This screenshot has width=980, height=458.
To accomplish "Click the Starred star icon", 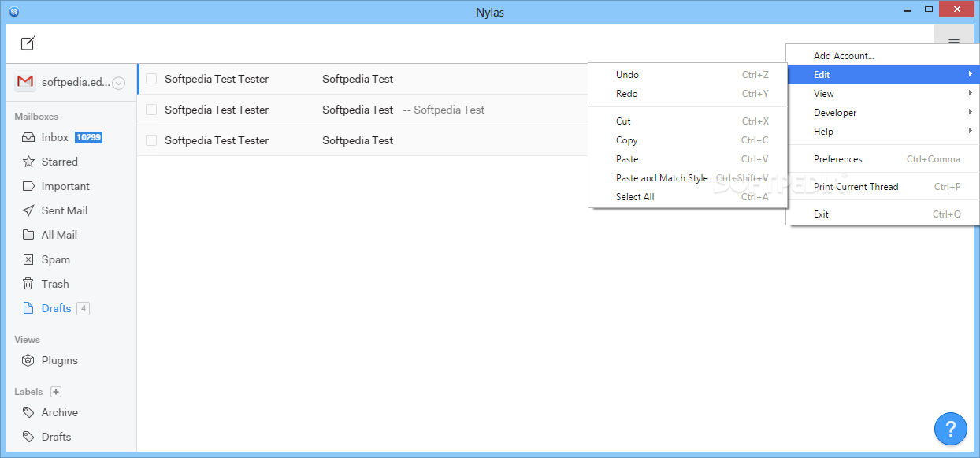I will coord(28,162).
